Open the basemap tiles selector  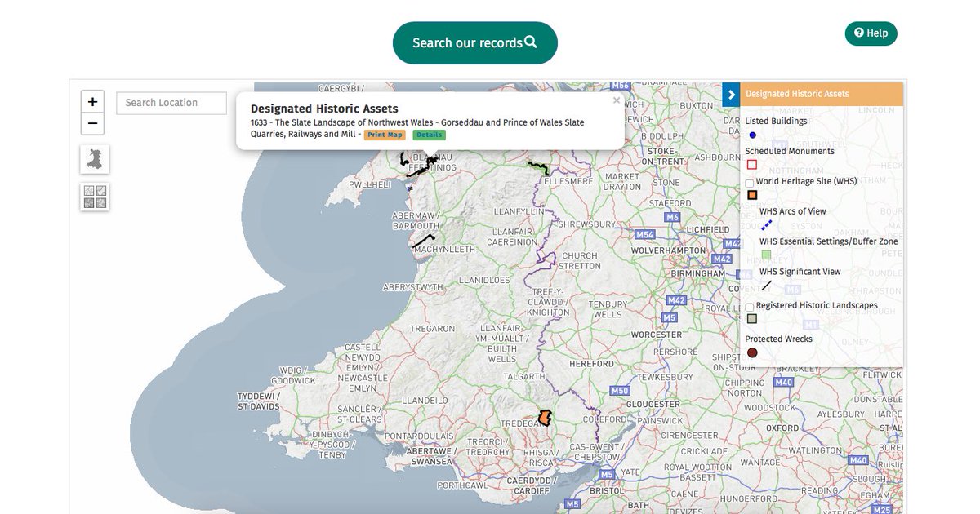(95, 197)
